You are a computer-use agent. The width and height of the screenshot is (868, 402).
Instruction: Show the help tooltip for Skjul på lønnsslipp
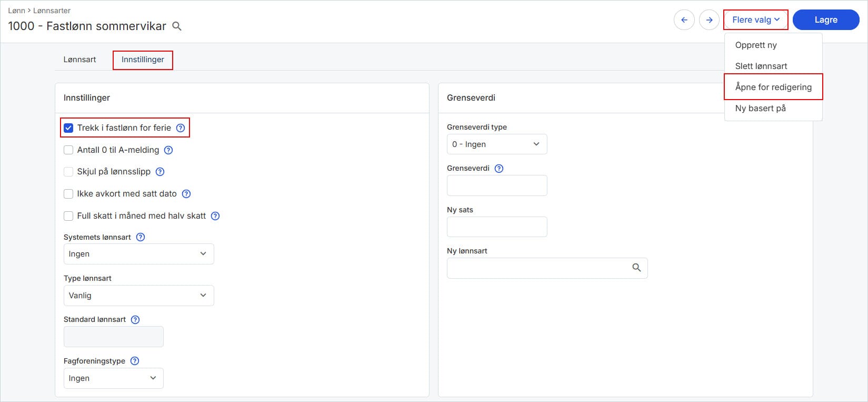(x=160, y=172)
